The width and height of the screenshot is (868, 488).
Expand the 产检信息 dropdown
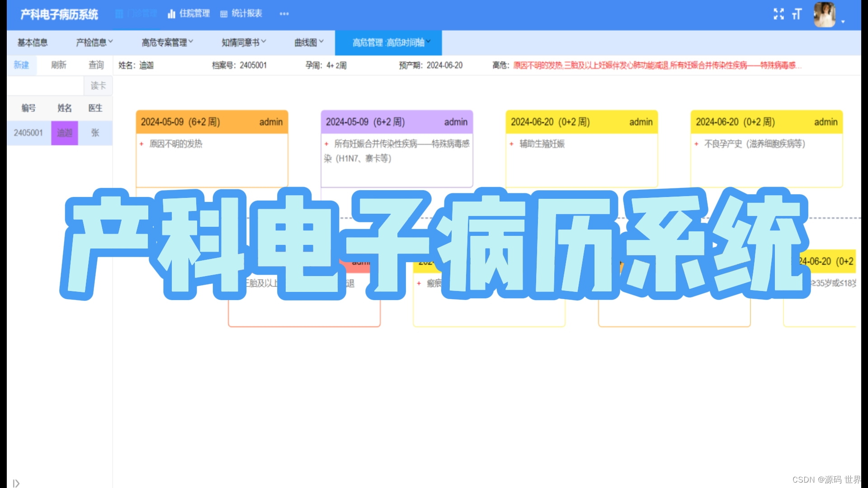pos(94,42)
